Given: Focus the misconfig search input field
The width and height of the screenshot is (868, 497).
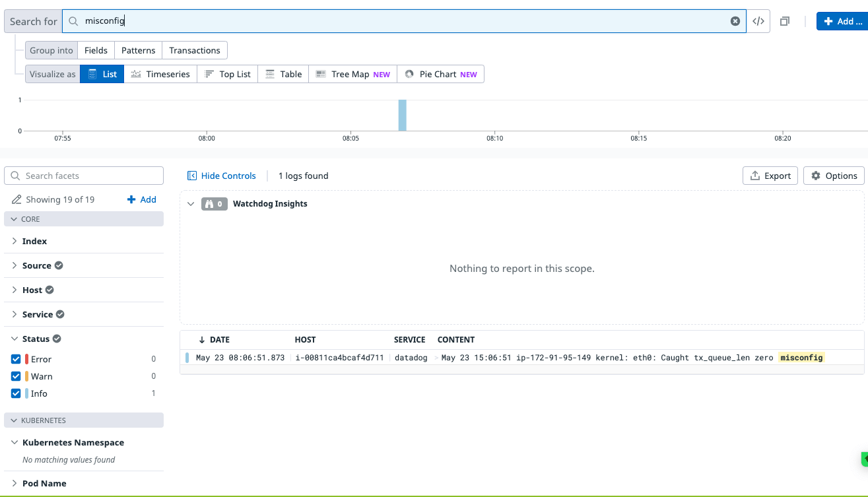Looking at the screenshot, I should pyautogui.click(x=404, y=21).
